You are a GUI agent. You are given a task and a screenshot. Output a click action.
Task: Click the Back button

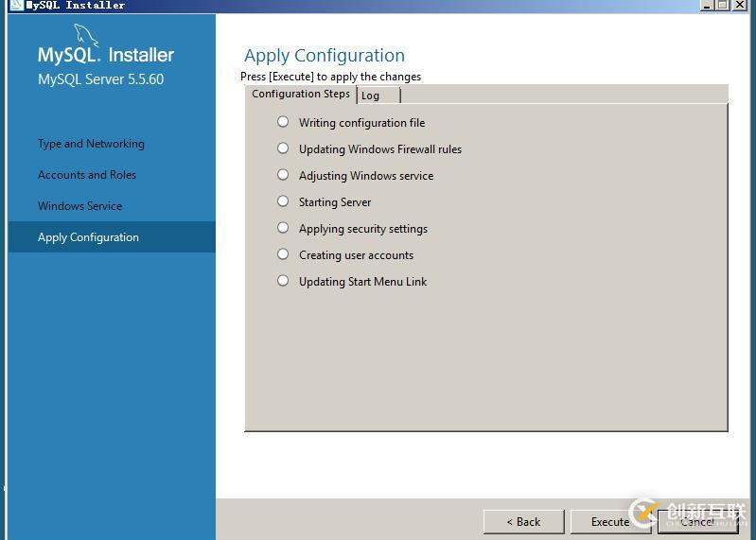click(x=523, y=522)
